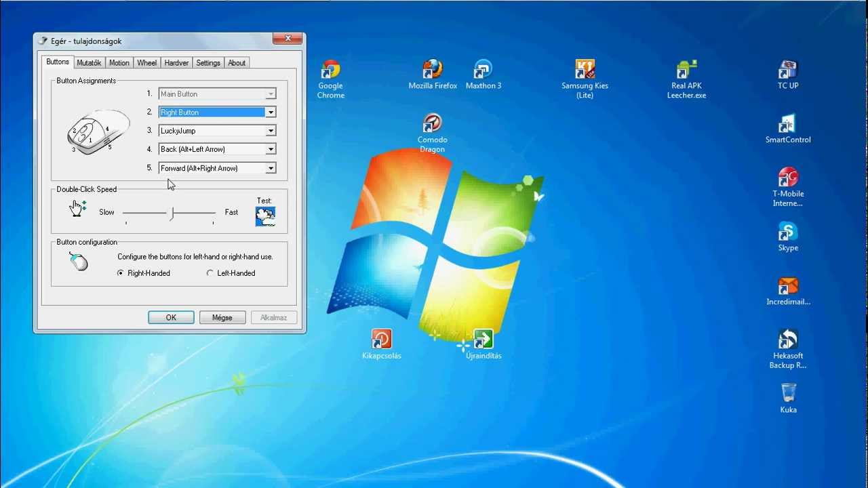868x488 pixels.
Task: Click the Comodo Dragon desktop icon
Action: click(432, 133)
